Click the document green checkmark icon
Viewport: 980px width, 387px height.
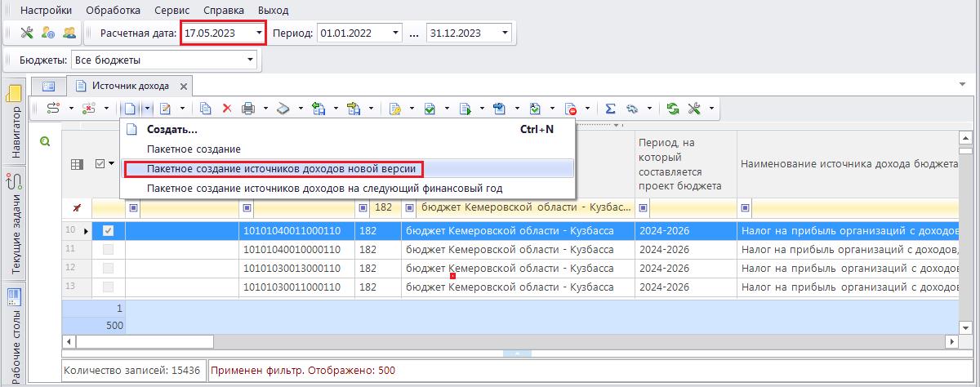(x=430, y=108)
